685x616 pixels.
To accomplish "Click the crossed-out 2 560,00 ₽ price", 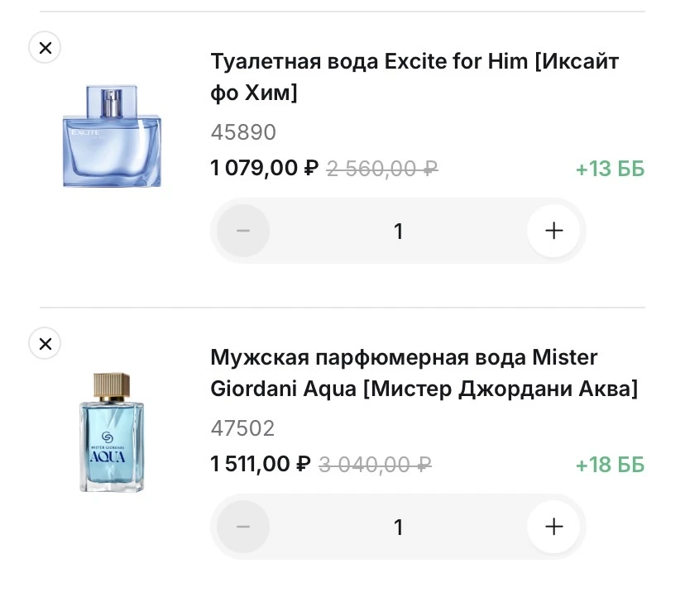I will pos(382,169).
